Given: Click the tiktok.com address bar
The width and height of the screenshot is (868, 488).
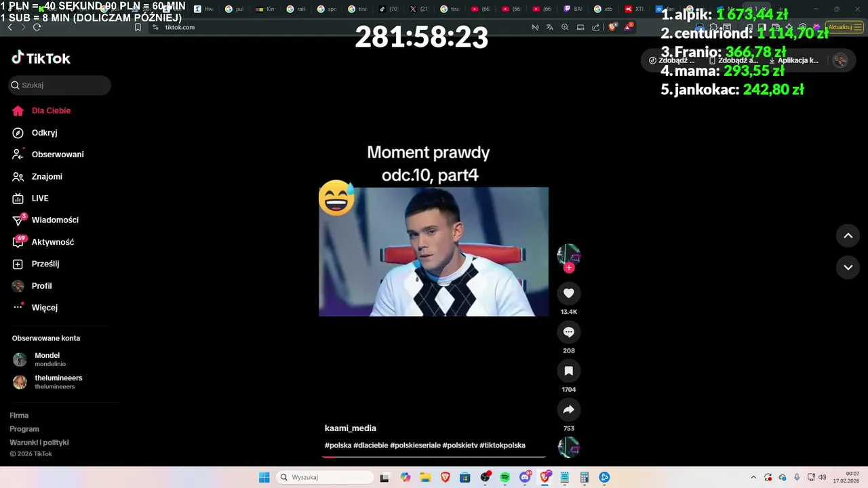Looking at the screenshot, I should [180, 27].
